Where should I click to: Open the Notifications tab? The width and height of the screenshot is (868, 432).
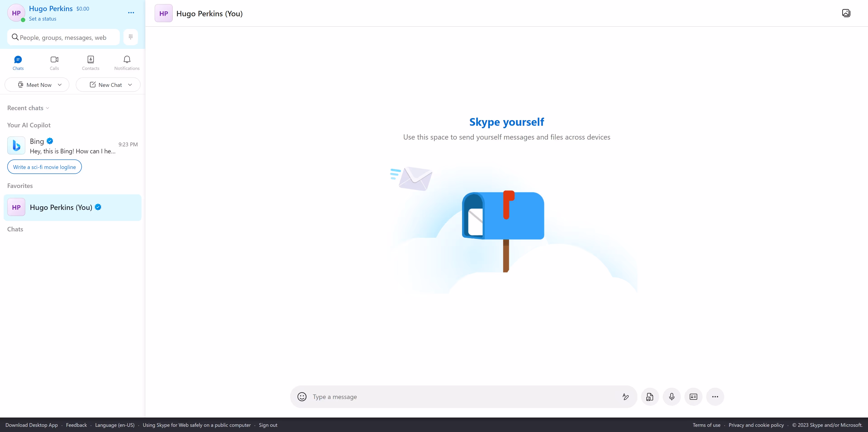(127, 63)
